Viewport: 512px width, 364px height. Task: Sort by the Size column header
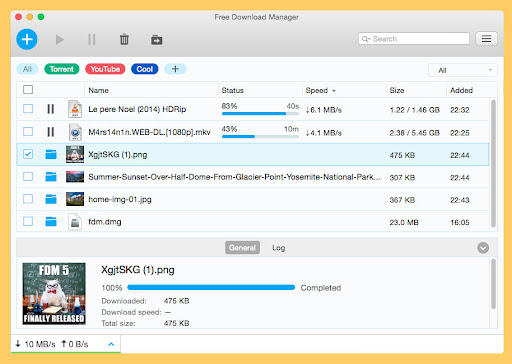[x=397, y=90]
